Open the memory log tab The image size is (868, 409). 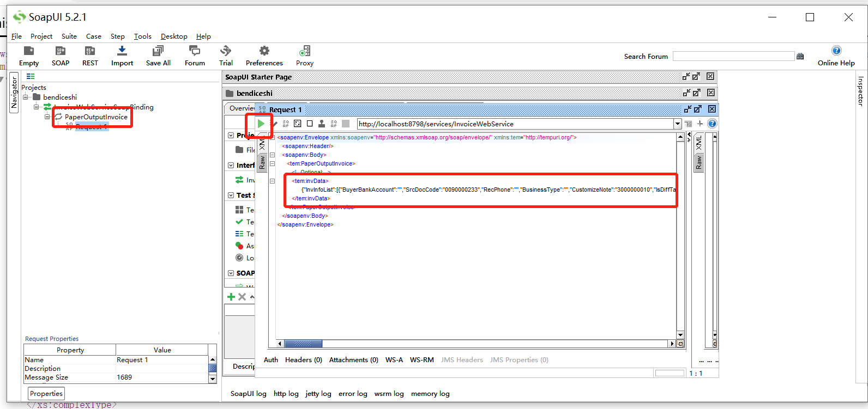click(x=430, y=393)
